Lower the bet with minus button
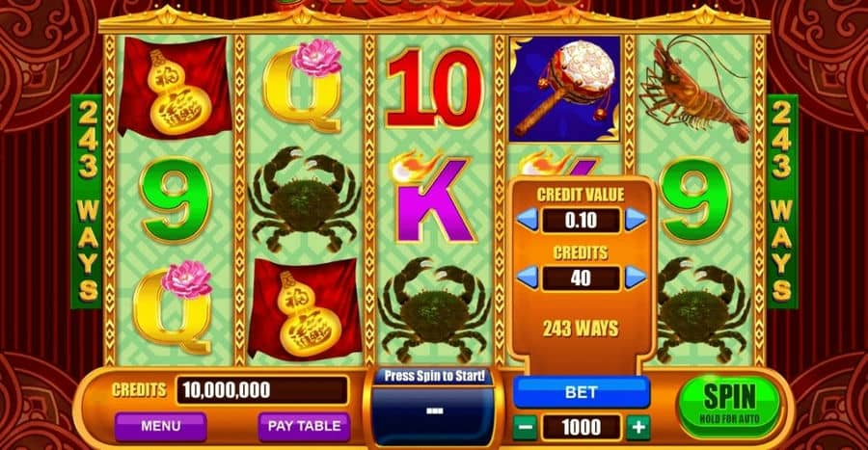The image size is (868, 450). [x=525, y=427]
